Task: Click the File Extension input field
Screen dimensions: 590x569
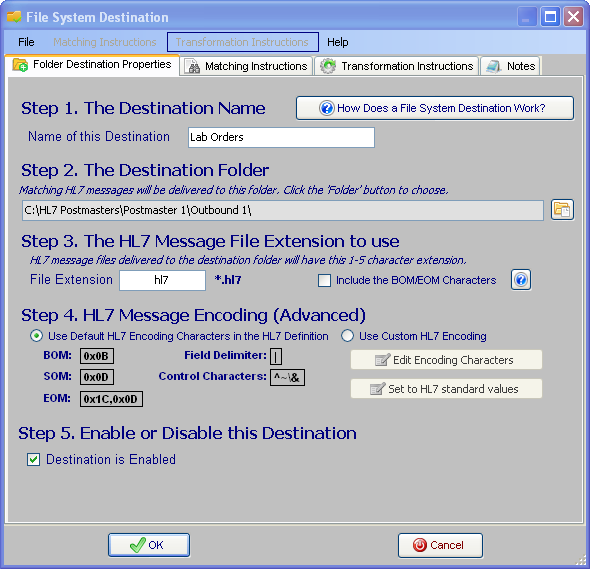Action: [163, 280]
